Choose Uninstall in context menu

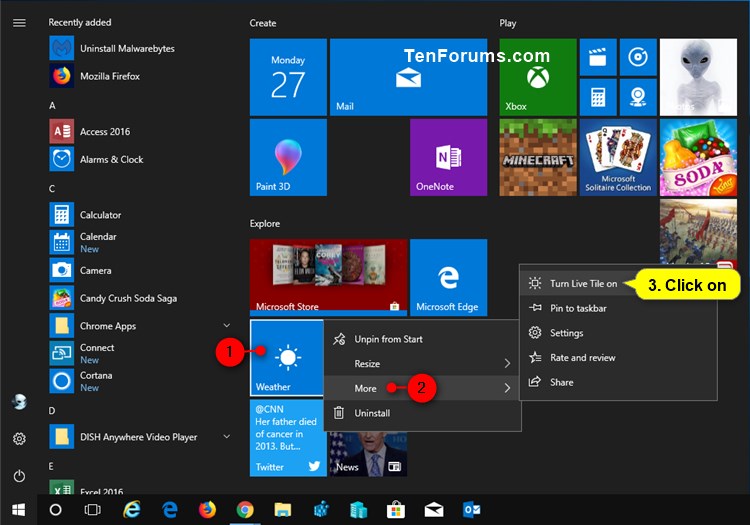422,413
